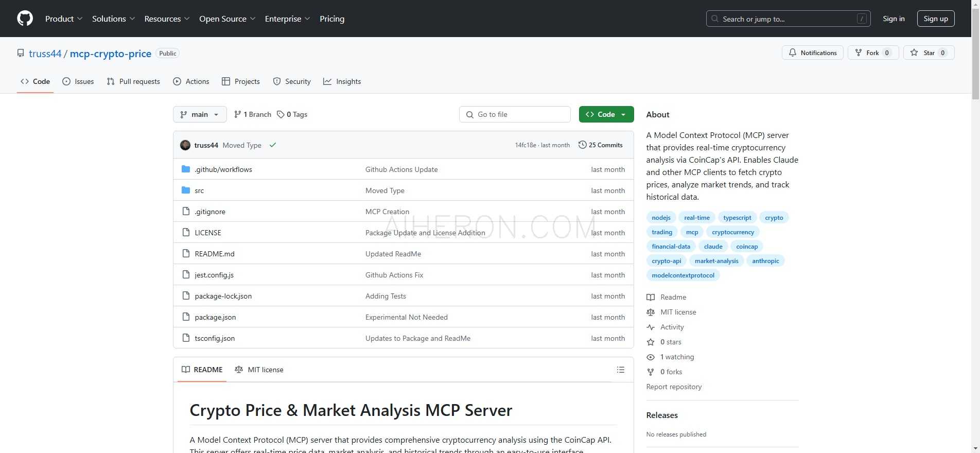Viewport: 980px width, 453px height.
Task: Click the Go to file search field
Action: point(515,114)
